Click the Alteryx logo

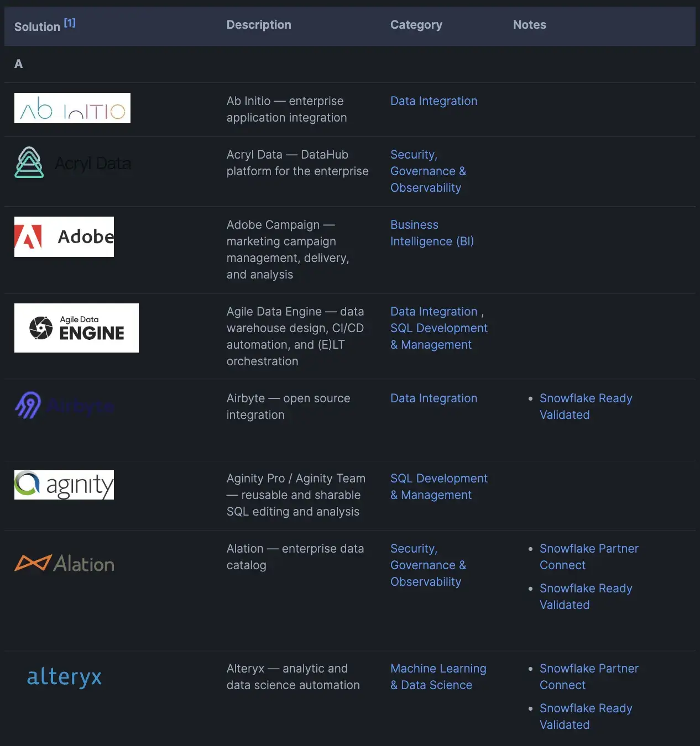click(64, 676)
